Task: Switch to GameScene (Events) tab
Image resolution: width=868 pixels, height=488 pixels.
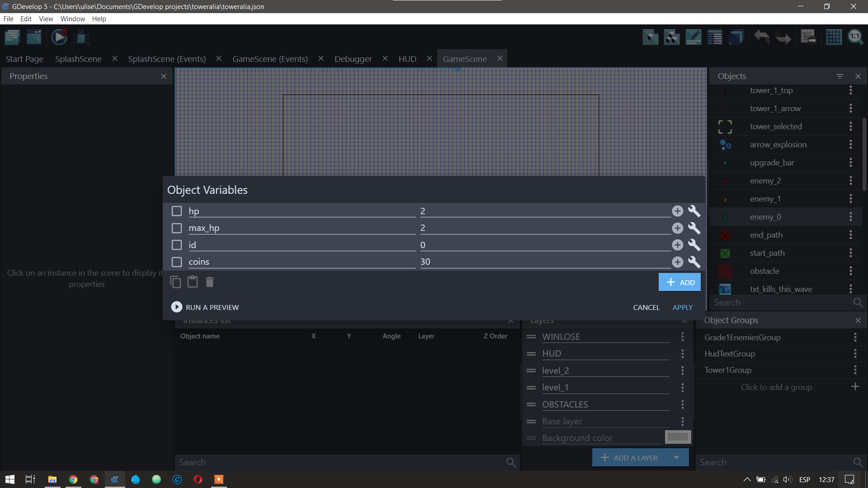Action: [x=270, y=59]
